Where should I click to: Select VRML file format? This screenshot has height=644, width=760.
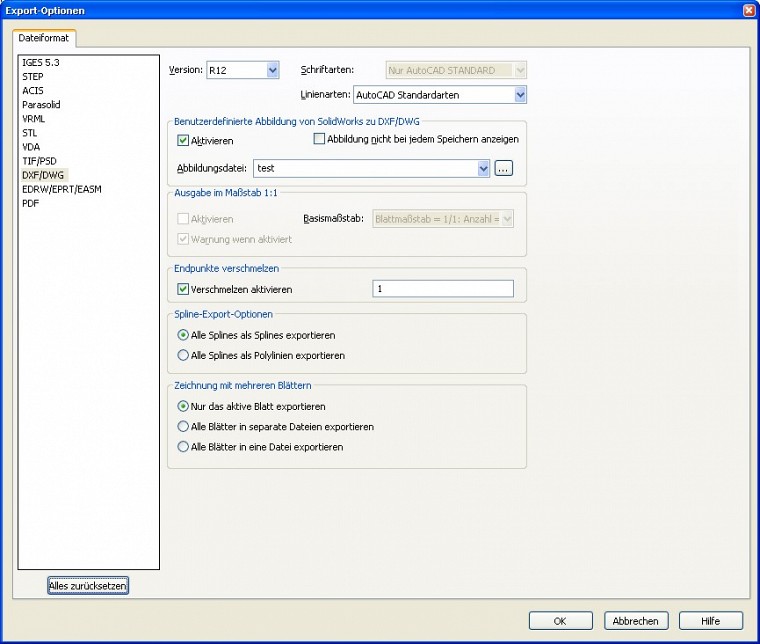(x=33, y=119)
